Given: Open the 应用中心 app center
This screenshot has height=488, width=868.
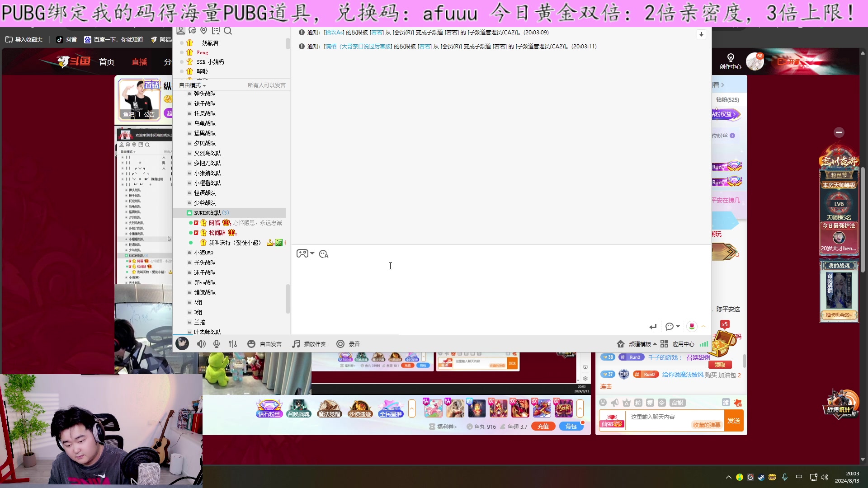Looking at the screenshot, I should click(x=677, y=344).
